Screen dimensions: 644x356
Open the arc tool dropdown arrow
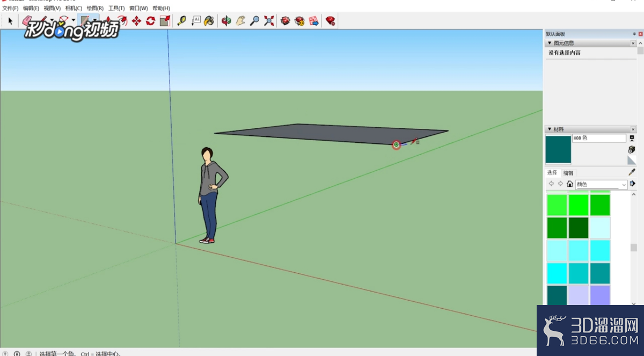(73, 21)
